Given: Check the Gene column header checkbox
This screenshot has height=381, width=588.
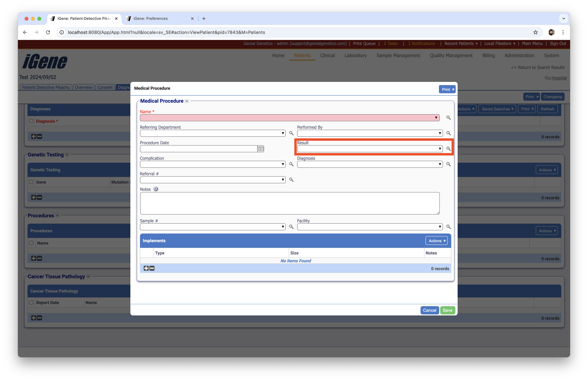Looking at the screenshot, I should [31, 182].
